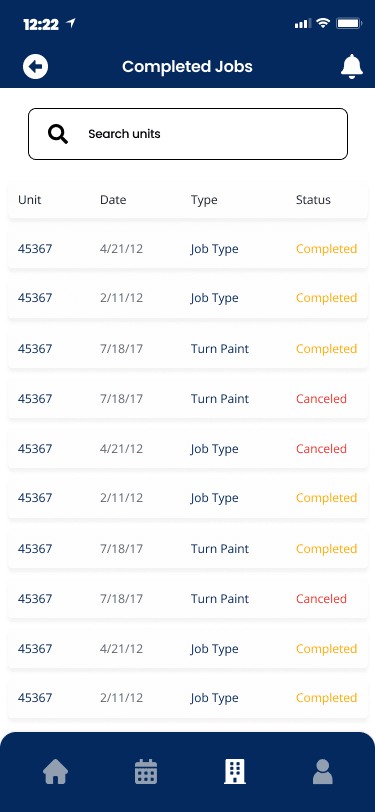Open first Canceled Job Type row
Screen dimensions: 375x812
[188, 448]
